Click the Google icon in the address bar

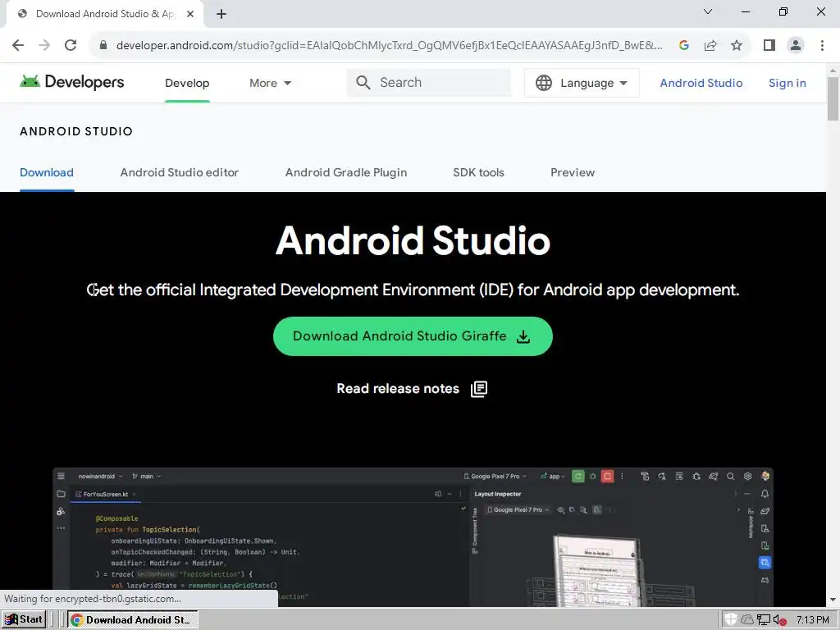(x=684, y=45)
